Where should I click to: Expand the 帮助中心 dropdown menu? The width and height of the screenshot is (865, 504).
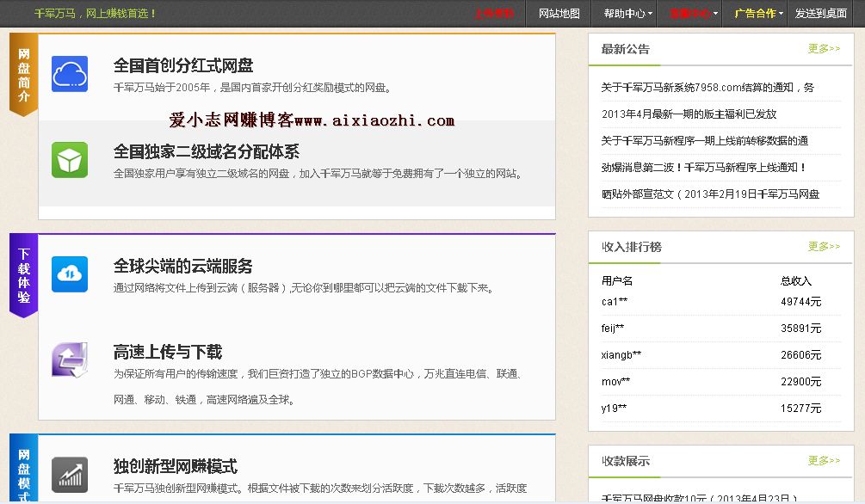[627, 14]
